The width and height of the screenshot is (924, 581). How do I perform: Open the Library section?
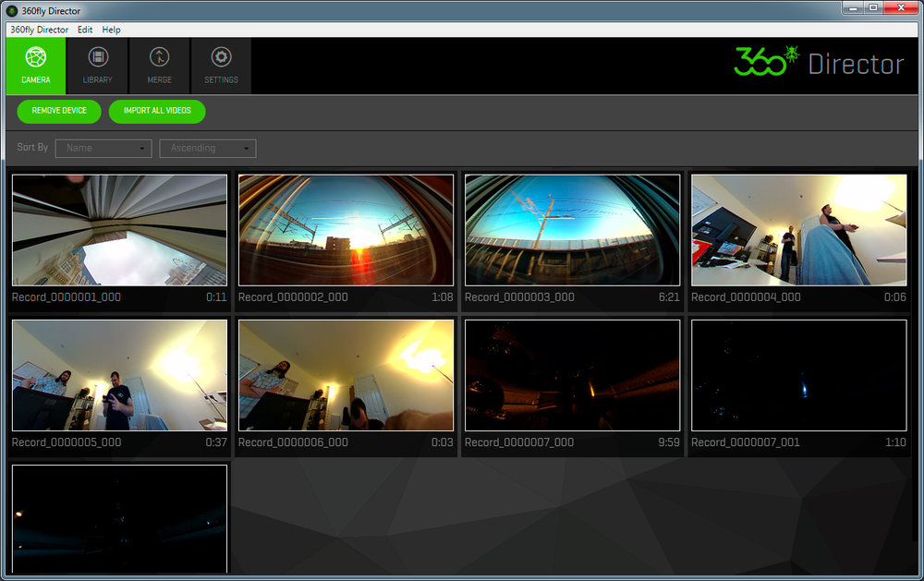coord(97,65)
